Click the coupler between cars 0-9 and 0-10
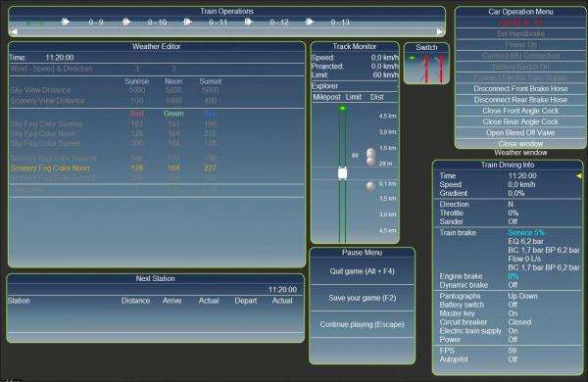Image resolution: width=588 pixels, height=382 pixels. click(126, 22)
